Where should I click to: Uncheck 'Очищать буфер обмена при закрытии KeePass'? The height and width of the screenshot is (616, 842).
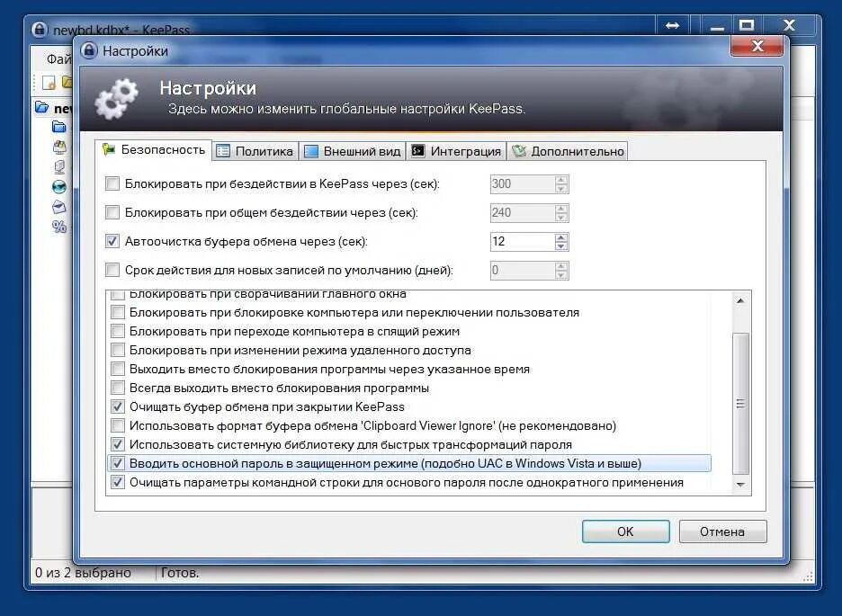[118, 406]
